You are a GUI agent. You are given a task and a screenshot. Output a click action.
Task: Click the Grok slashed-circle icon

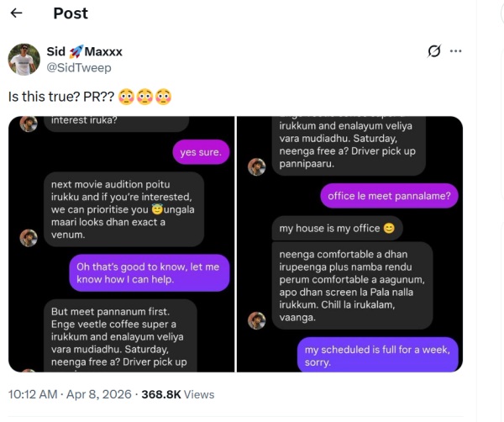[433, 51]
